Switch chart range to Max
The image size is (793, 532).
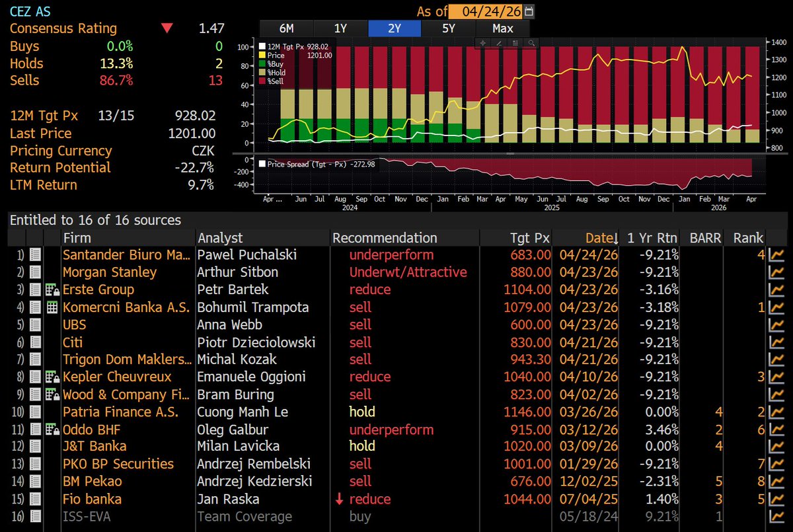click(503, 28)
